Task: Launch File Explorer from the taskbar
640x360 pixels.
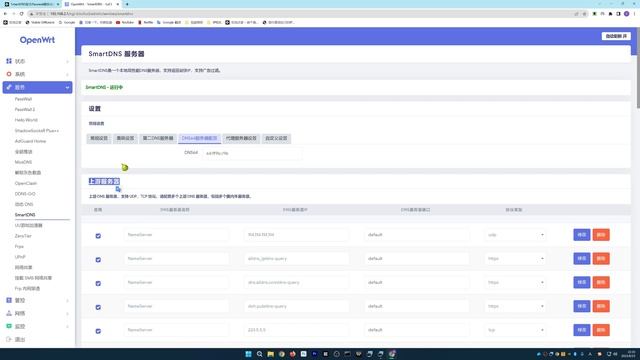Action: (270, 354)
